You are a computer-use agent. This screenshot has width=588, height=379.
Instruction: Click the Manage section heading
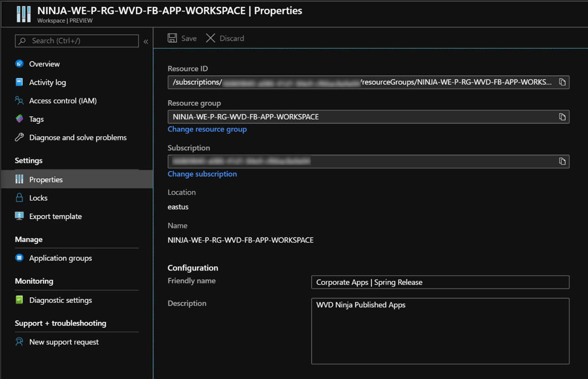click(x=29, y=239)
